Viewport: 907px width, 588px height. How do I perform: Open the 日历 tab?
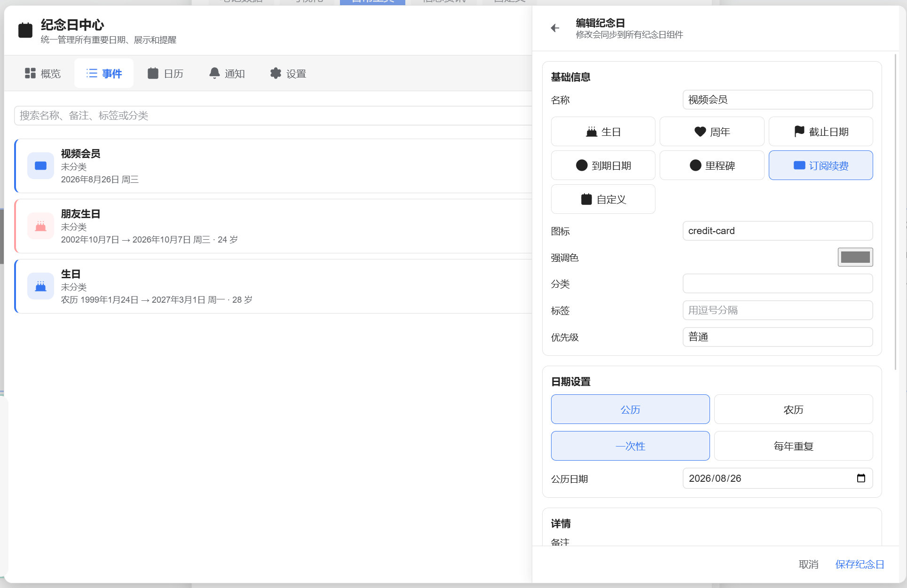166,73
